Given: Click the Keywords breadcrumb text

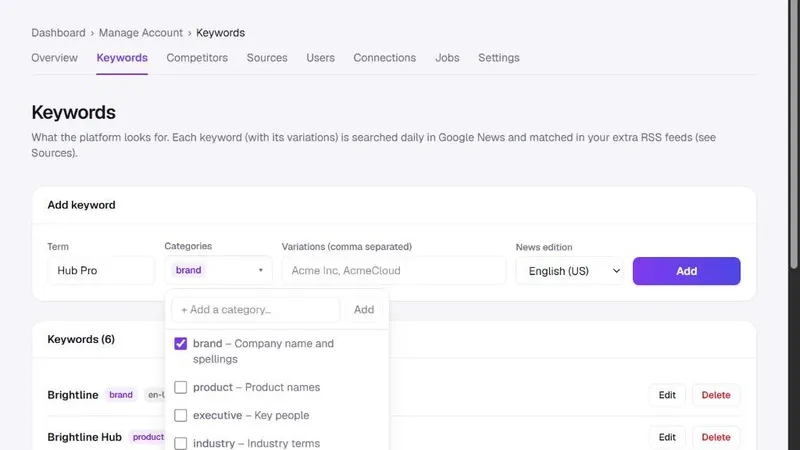Looking at the screenshot, I should pos(220,33).
